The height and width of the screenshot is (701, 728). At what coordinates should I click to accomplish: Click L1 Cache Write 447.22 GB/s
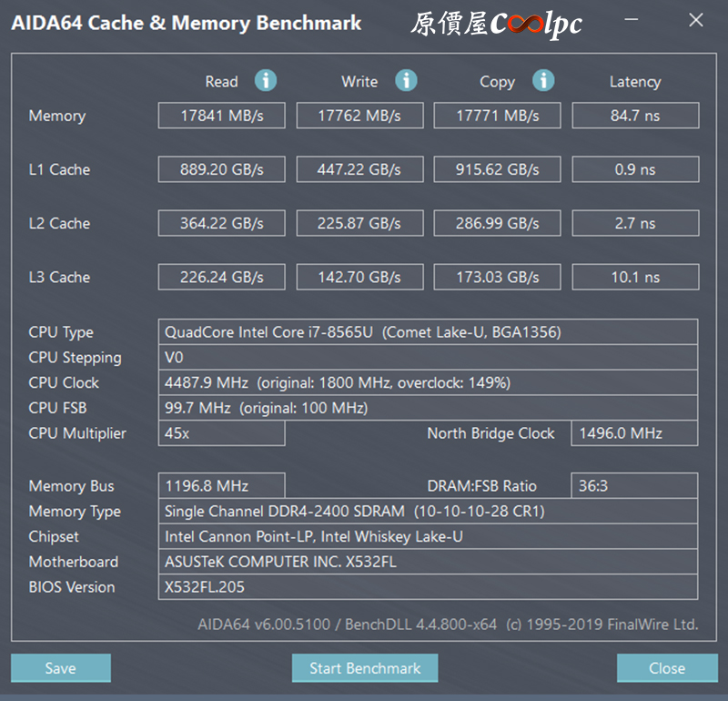tap(359, 169)
